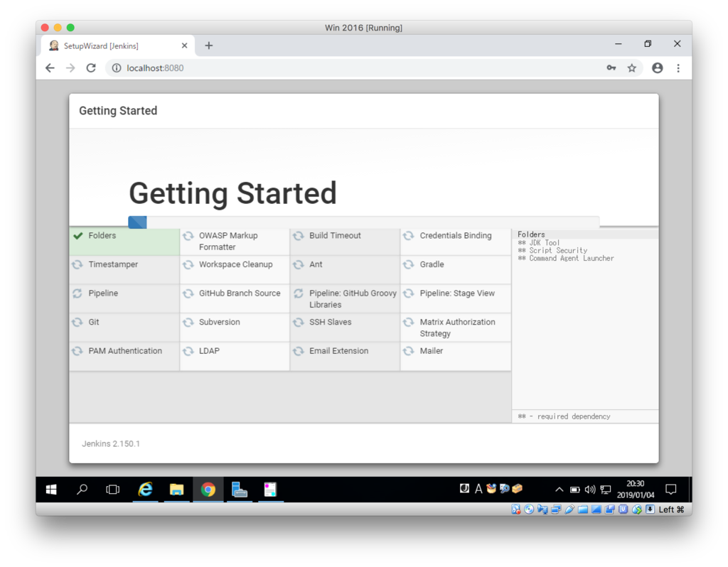
Task: Go back in Chrome
Action: (50, 68)
